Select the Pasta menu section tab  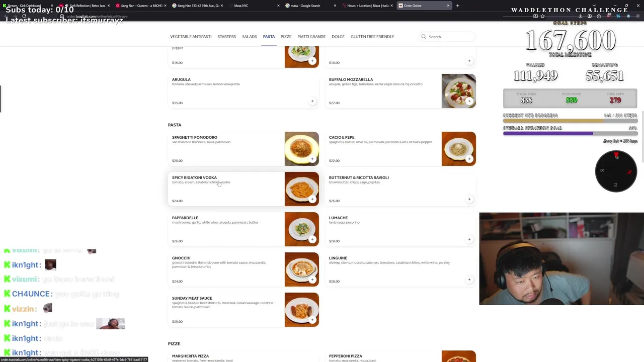(269, 37)
